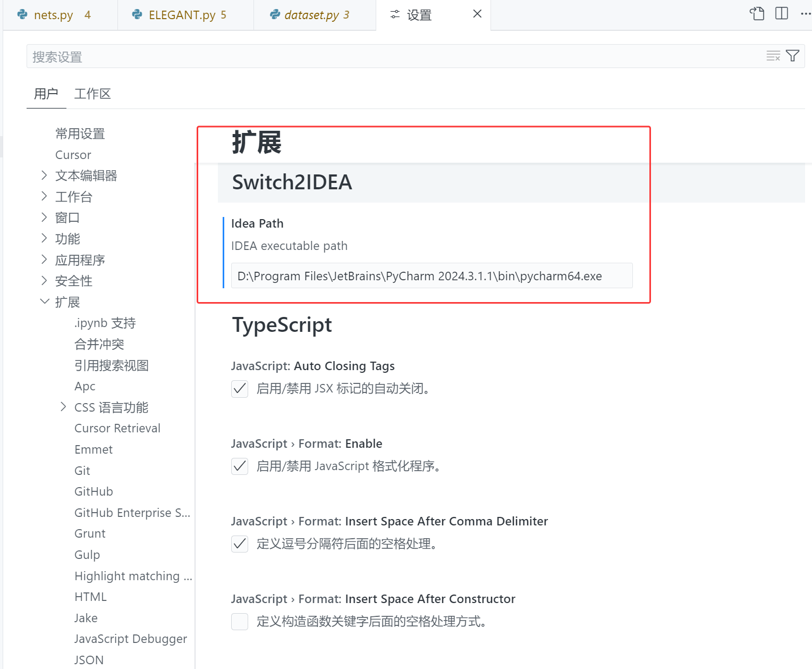The width and height of the screenshot is (812, 669).
Task: Open settings in JSON via the file icon
Action: (756, 13)
